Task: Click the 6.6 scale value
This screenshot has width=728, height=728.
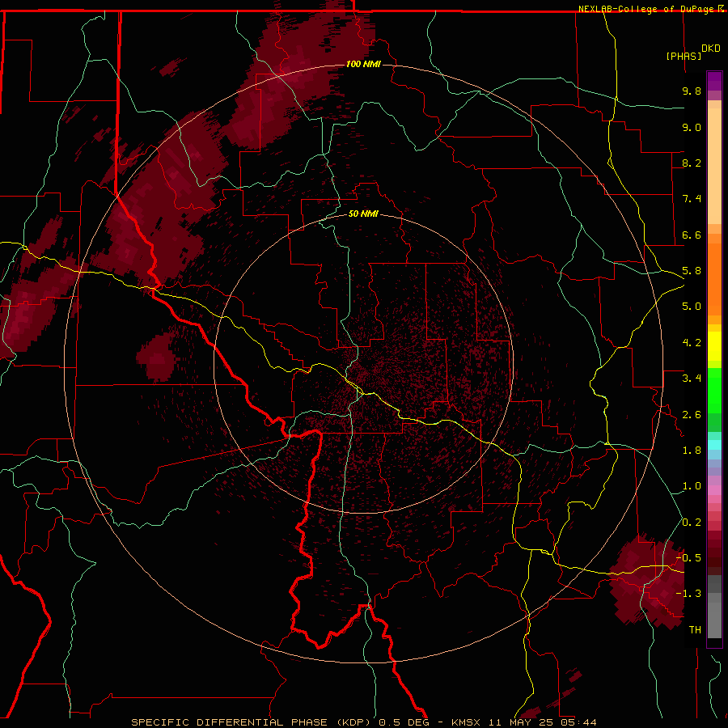Action: click(692, 235)
